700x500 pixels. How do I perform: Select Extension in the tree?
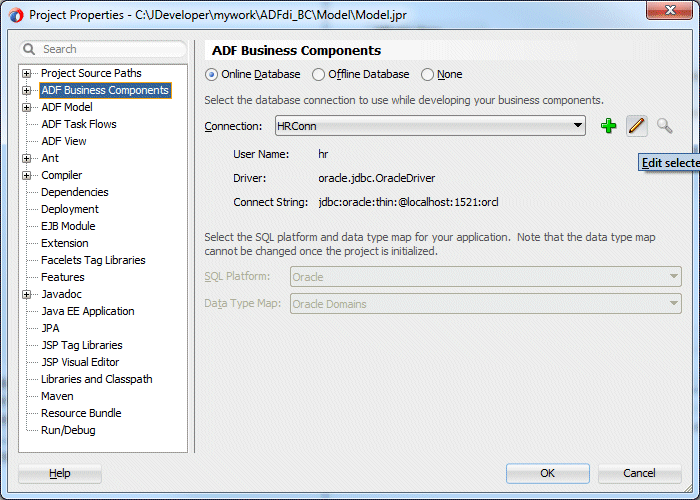[x=65, y=243]
